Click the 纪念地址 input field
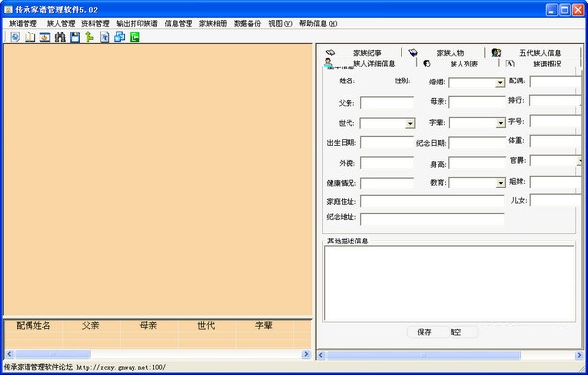Viewport: 588px width, 375px height. click(x=432, y=219)
